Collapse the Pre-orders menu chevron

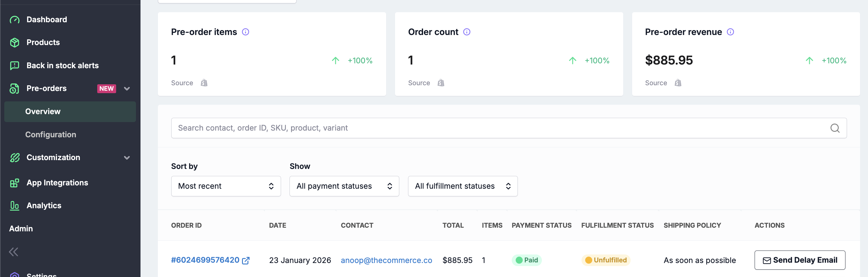tap(127, 89)
